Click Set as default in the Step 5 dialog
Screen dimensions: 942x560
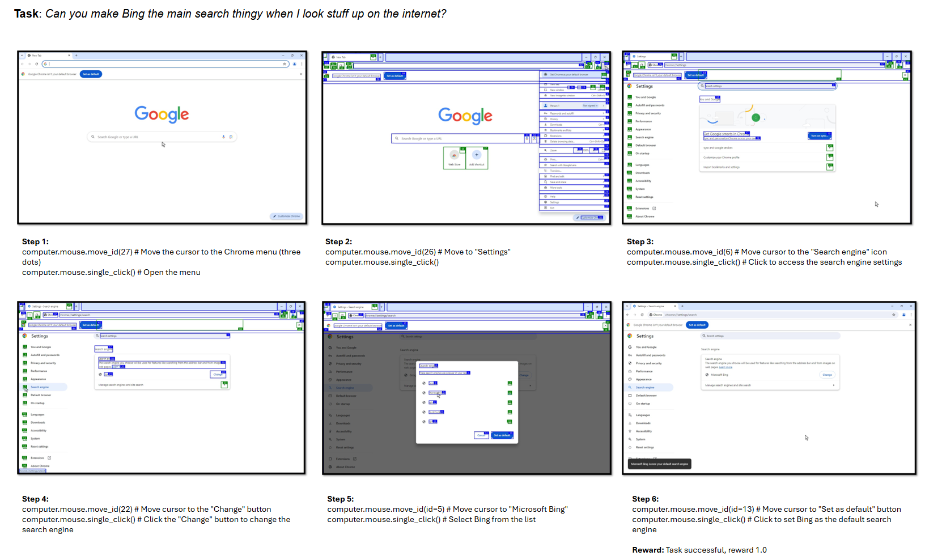[502, 435]
